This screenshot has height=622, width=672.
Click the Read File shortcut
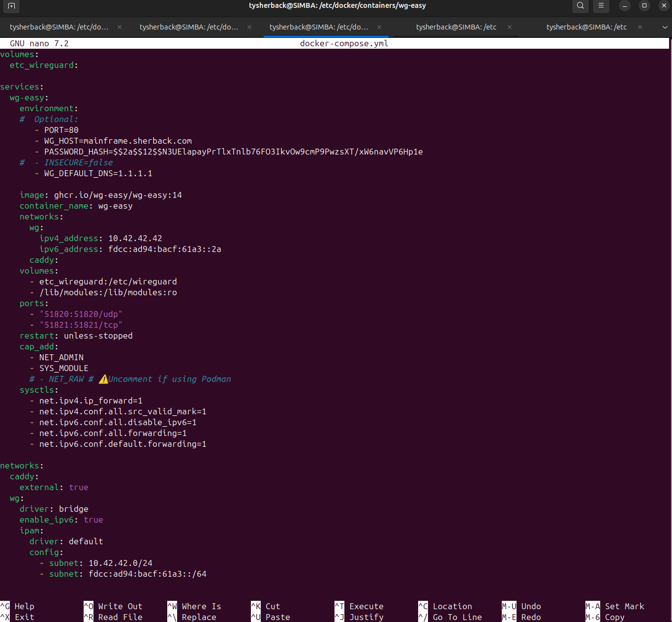click(x=113, y=617)
